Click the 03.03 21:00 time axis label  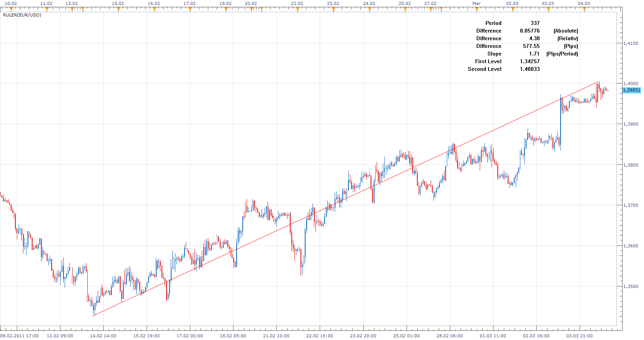(x=580, y=336)
